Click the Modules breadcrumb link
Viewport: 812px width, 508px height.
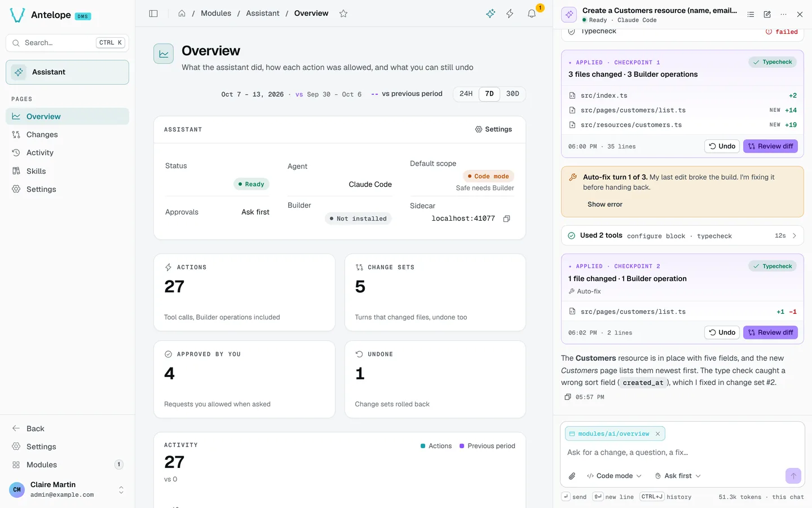(x=216, y=14)
